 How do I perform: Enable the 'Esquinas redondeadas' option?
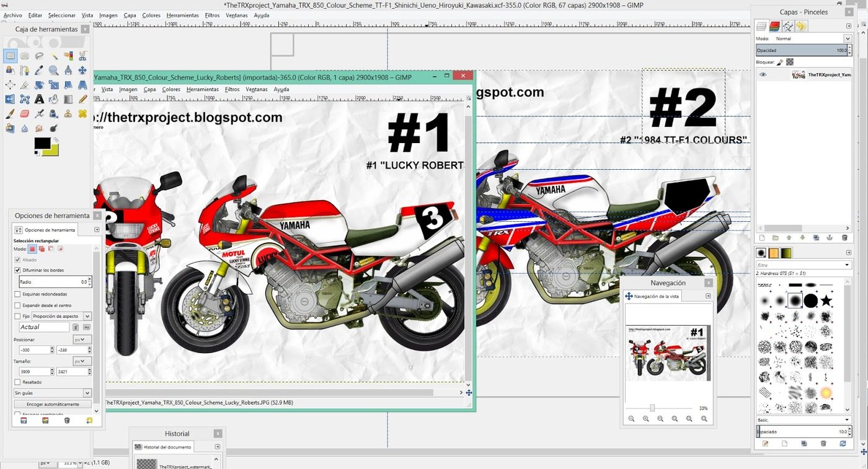point(17,294)
